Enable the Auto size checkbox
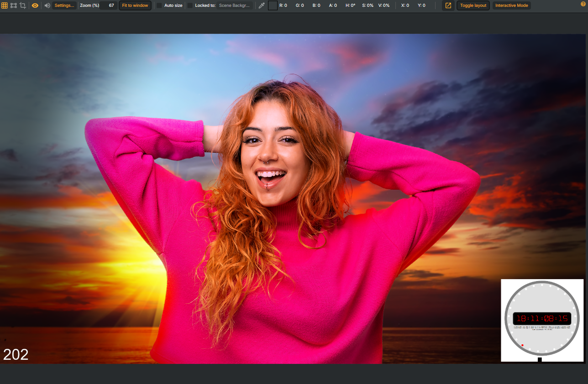 159,5
